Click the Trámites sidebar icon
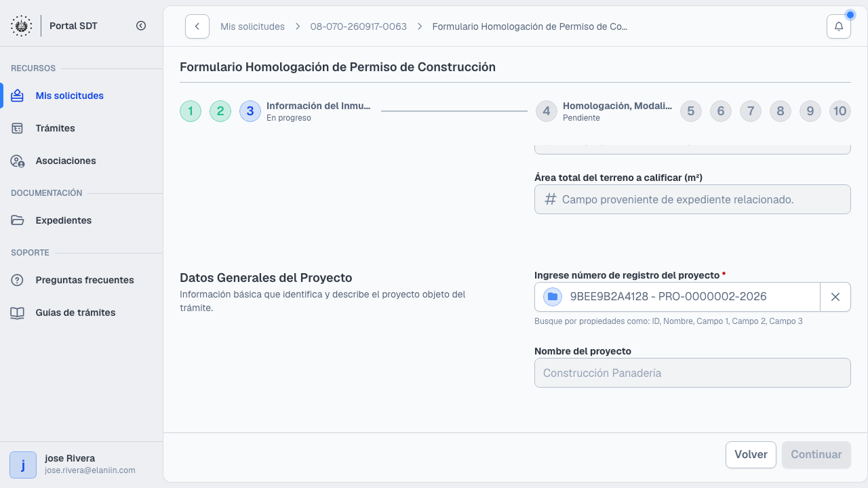Screen dimensions: 868x488 pos(18,128)
